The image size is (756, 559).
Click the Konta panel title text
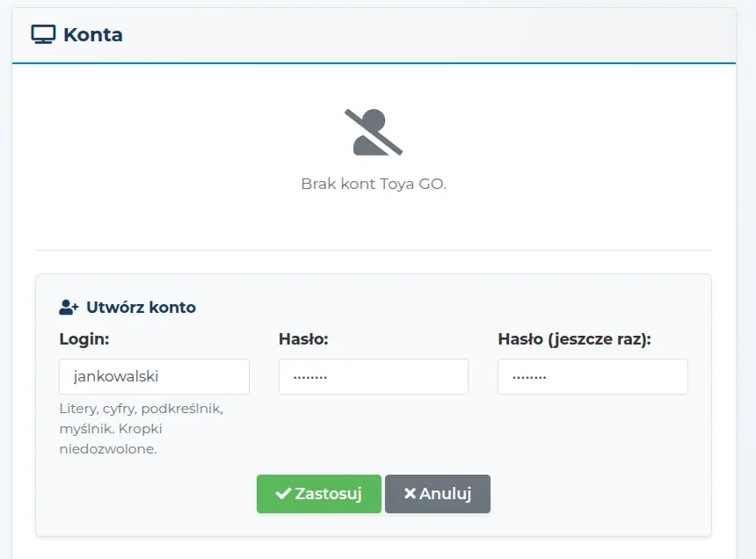point(93,35)
